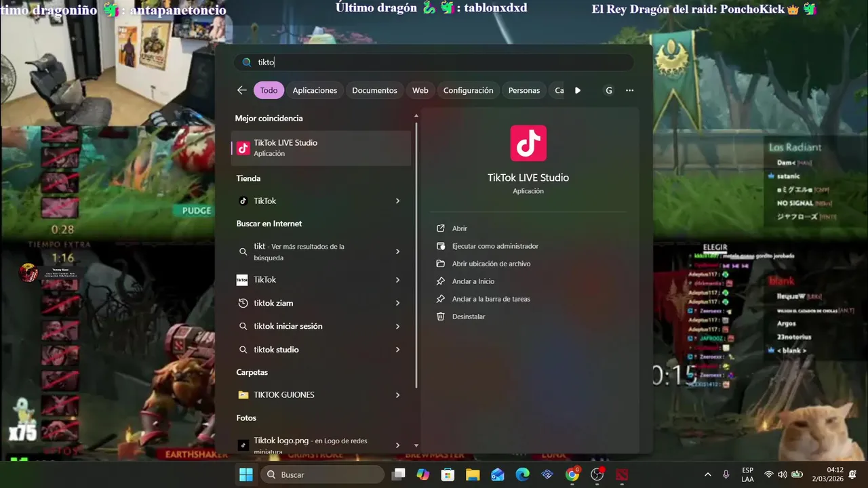This screenshot has height=488, width=868.
Task: Click the TikTok store app icon under Tienda
Action: [x=243, y=201]
